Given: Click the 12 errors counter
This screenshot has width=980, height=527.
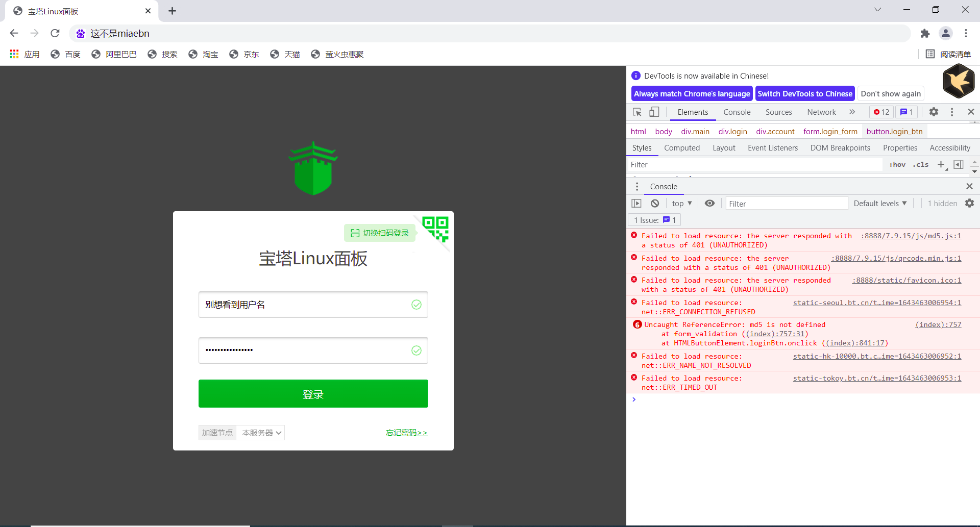Looking at the screenshot, I should click(881, 112).
